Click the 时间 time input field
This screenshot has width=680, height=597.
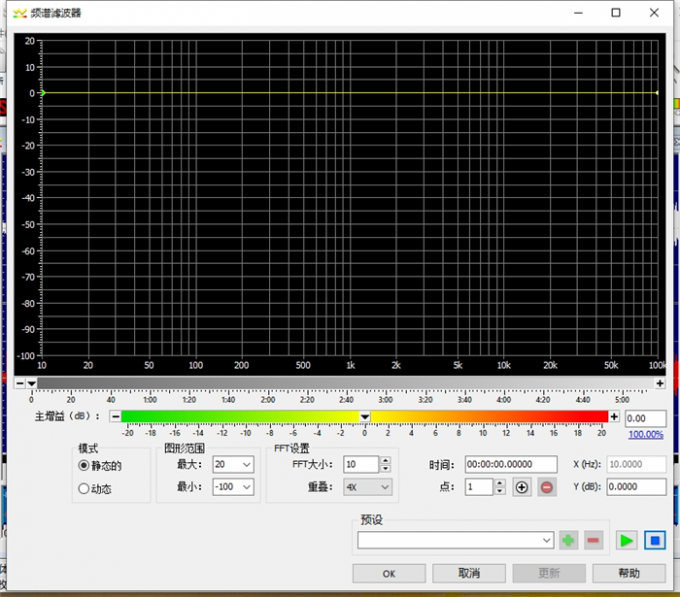[511, 464]
